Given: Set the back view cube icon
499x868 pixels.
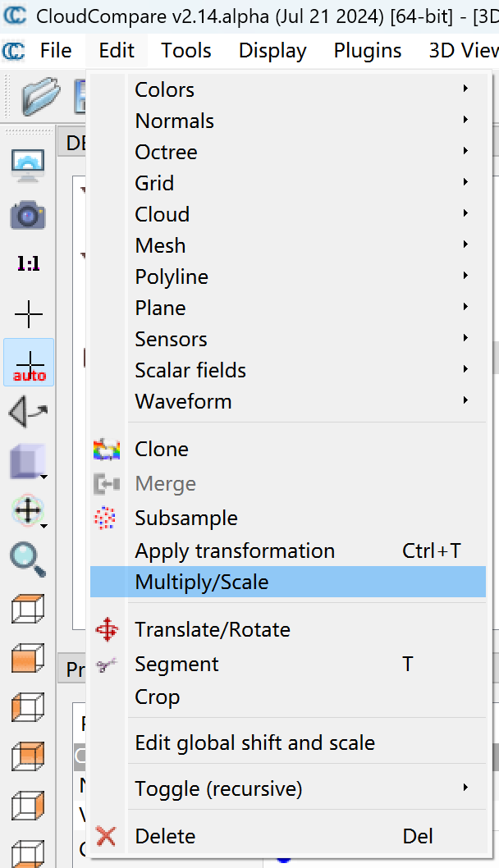Looking at the screenshot, I should click(x=28, y=756).
